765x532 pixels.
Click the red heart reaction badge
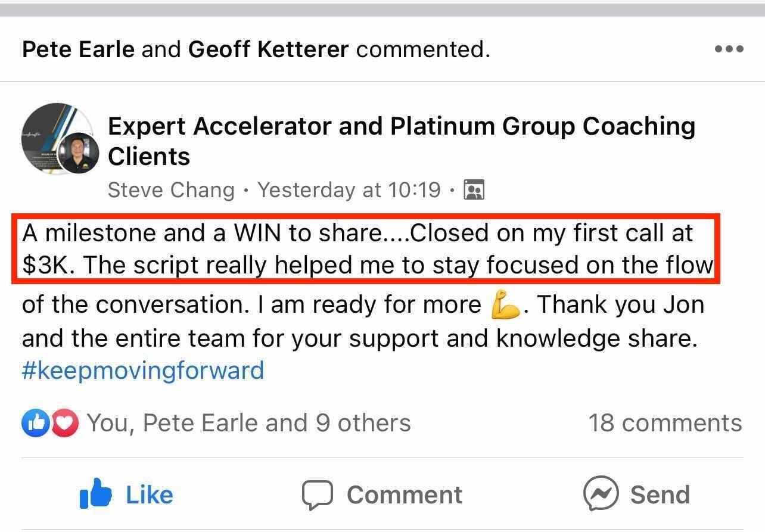point(64,424)
